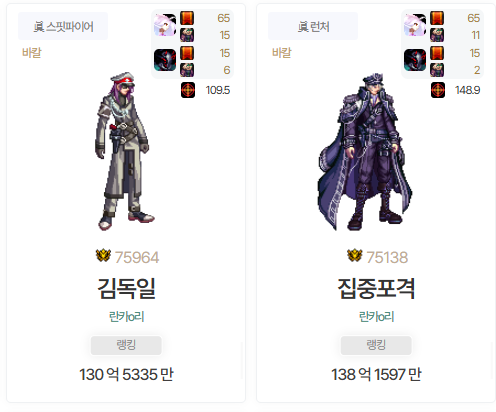Click the dark masked portrait icon in 김독일 card
The image size is (496, 412).
165,60
